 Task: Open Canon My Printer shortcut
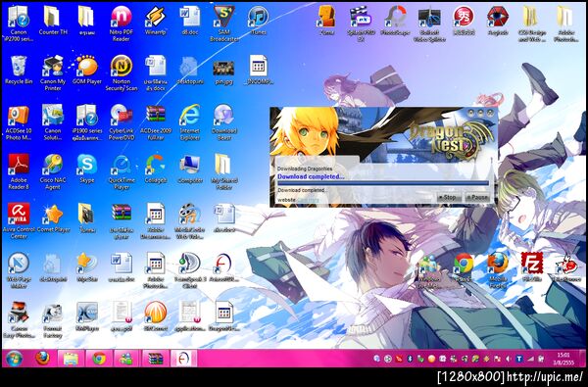53,73
